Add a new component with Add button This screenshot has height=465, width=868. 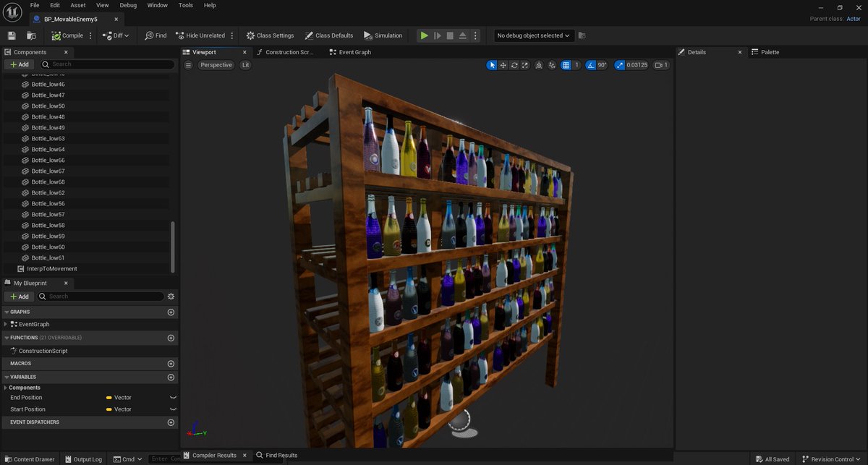coord(20,64)
